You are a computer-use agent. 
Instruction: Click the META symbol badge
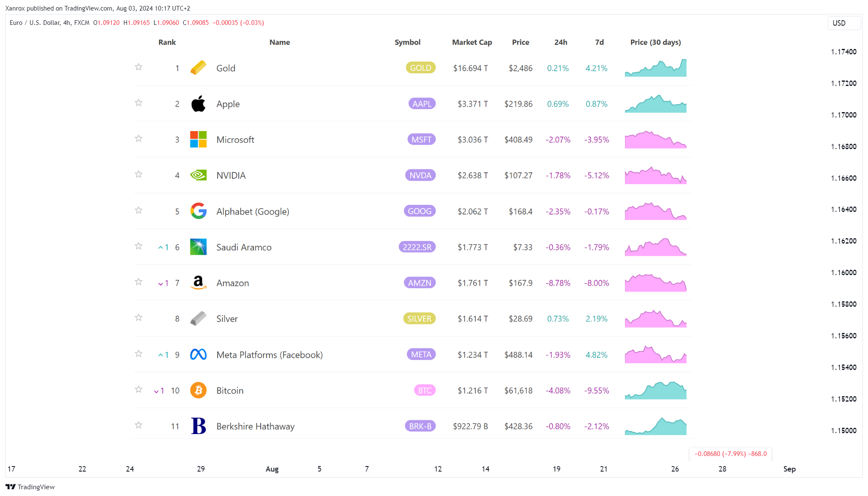coord(421,354)
